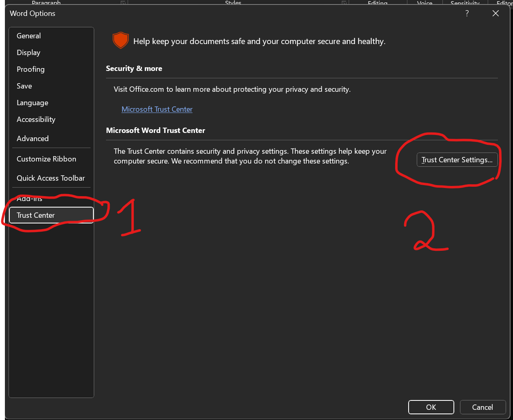
Task: Confirm changes with the OK button
Action: (431, 407)
